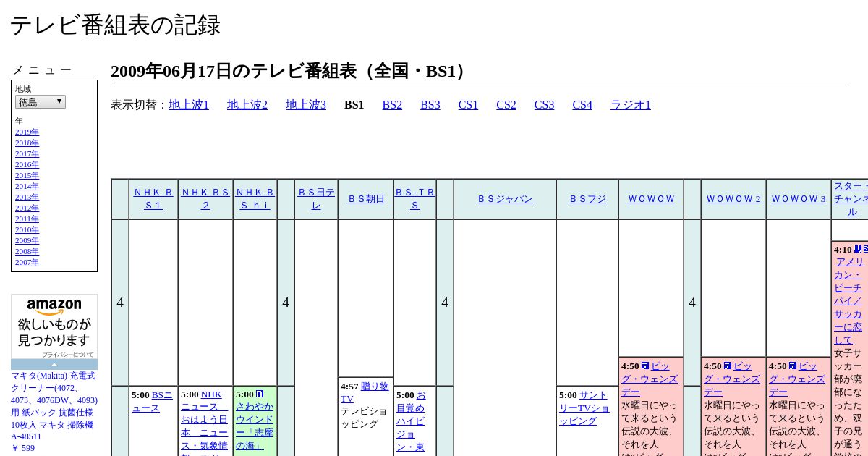This screenshot has width=868, height=456.
Task: Switch view to BS3
Action: point(430,105)
